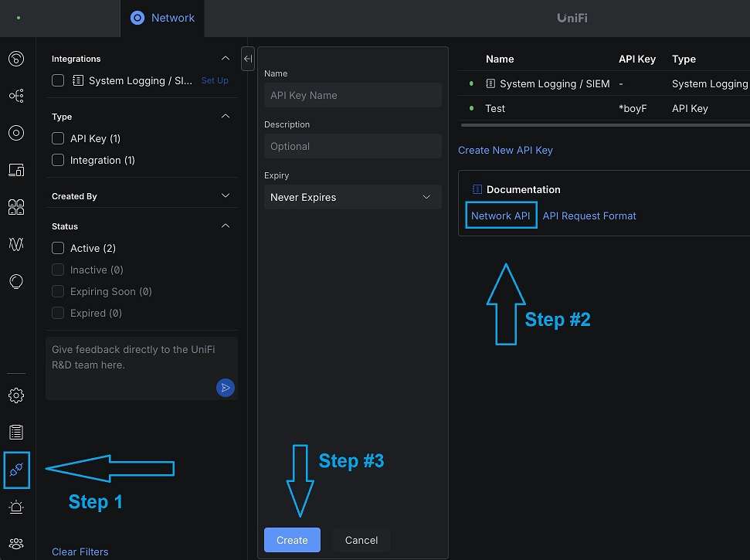Image resolution: width=750 pixels, height=560 pixels.
Task: Open the Admins and users icon
Action: (16, 544)
